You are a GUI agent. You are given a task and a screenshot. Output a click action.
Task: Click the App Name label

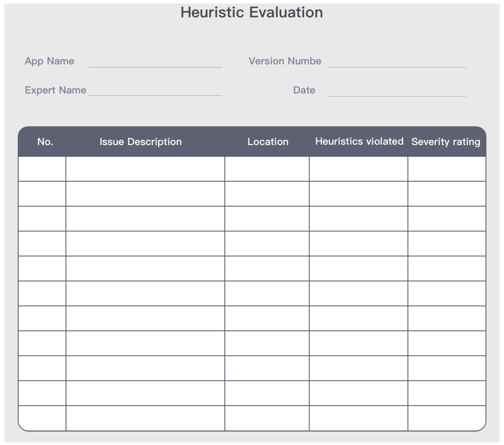pos(50,61)
